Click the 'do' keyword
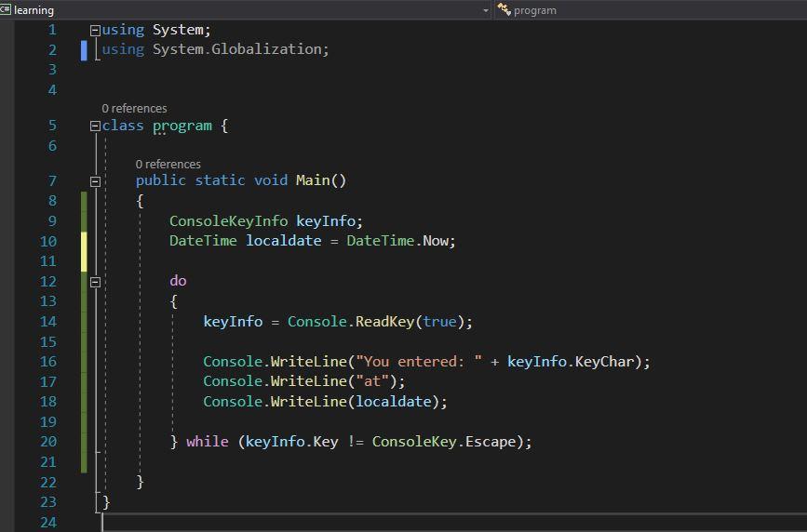The height and width of the screenshot is (532, 807). coord(178,281)
